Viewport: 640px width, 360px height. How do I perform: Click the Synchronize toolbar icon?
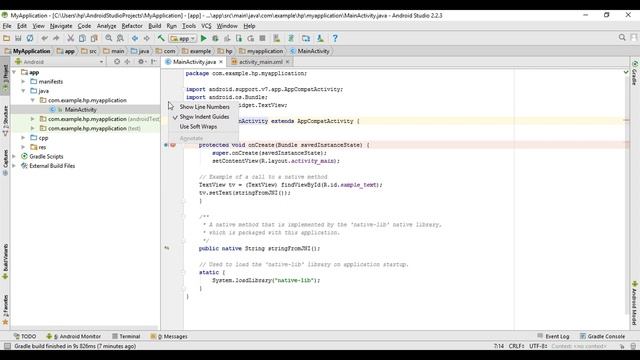point(30,38)
